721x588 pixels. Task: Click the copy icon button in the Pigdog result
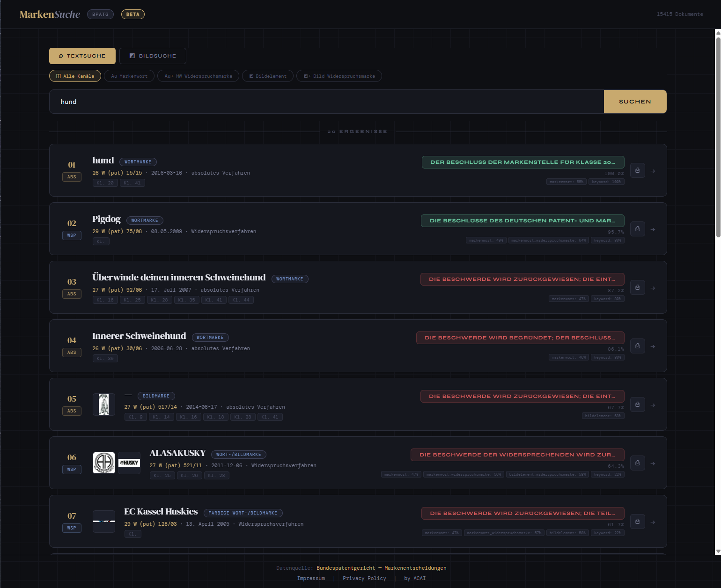[x=638, y=229]
